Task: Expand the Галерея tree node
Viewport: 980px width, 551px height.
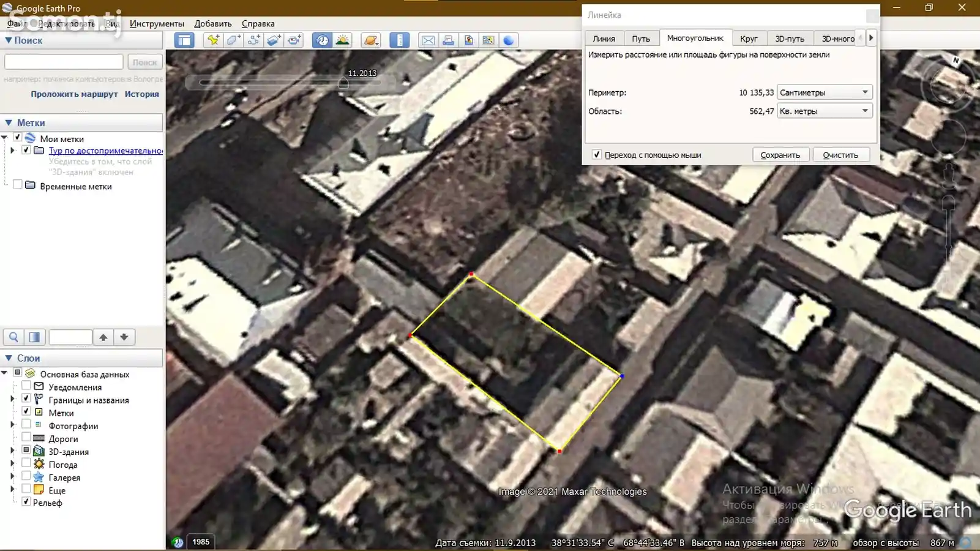Action: pos(12,476)
